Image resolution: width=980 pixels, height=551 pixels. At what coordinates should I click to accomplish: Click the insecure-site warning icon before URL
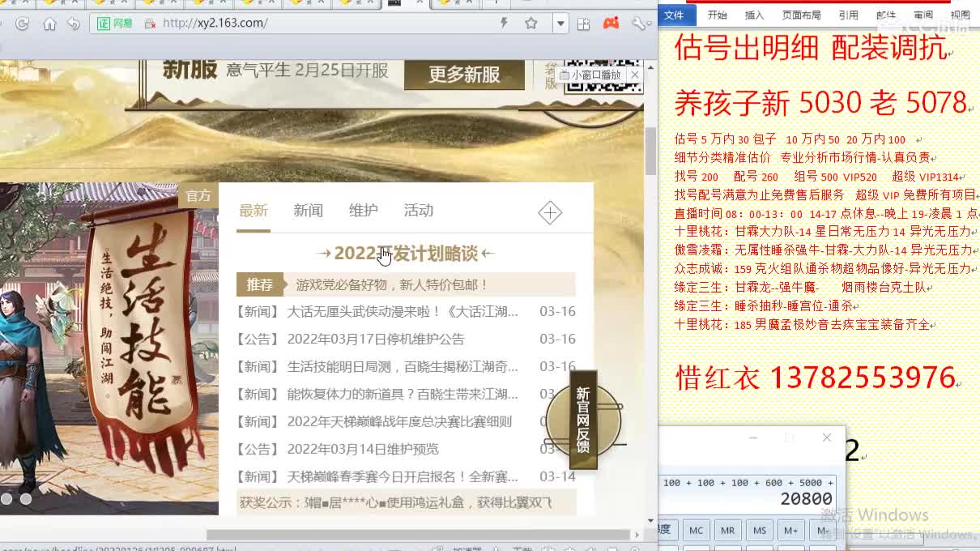(x=150, y=23)
